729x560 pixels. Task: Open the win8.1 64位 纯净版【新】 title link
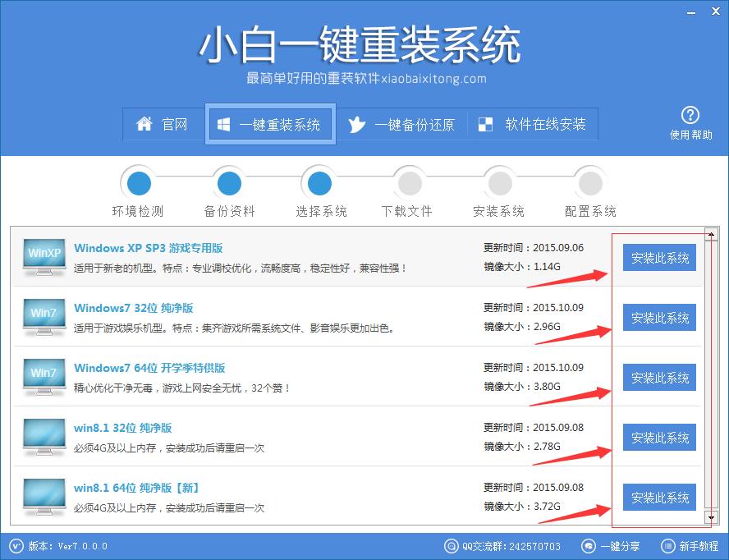click(x=136, y=488)
